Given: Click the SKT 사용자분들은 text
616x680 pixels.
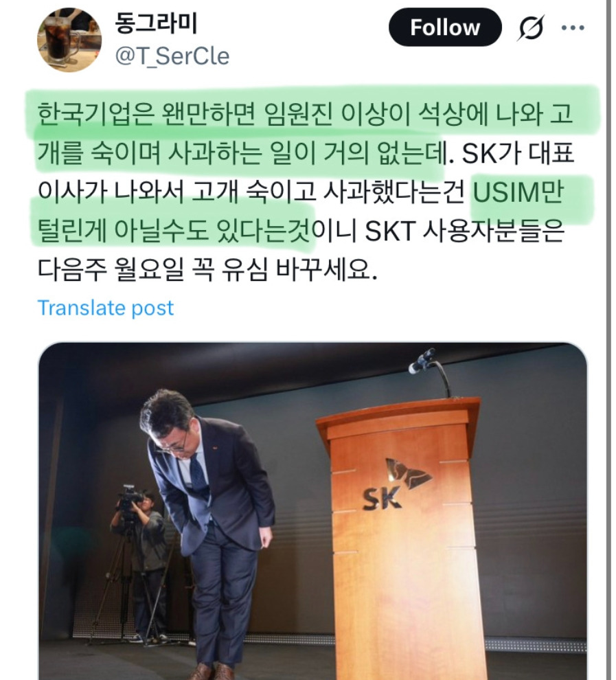Looking at the screenshot, I should 465,230.
